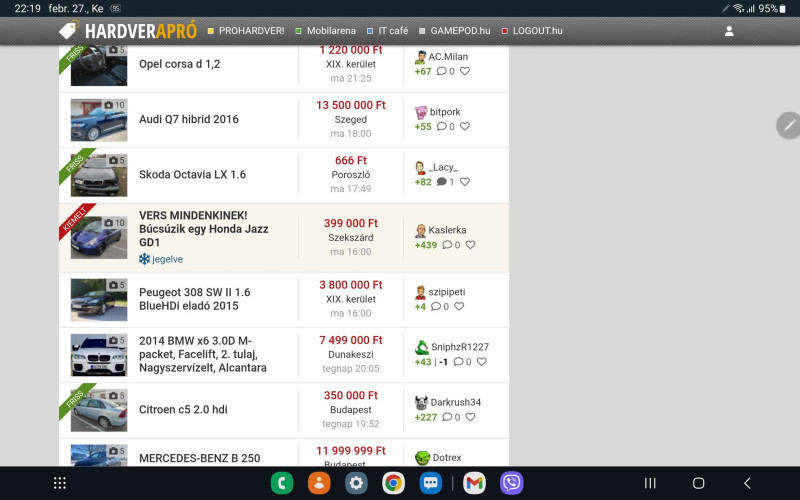Favorite the Honda Jazz GD1 listing
The image size is (800, 500).
[470, 245]
